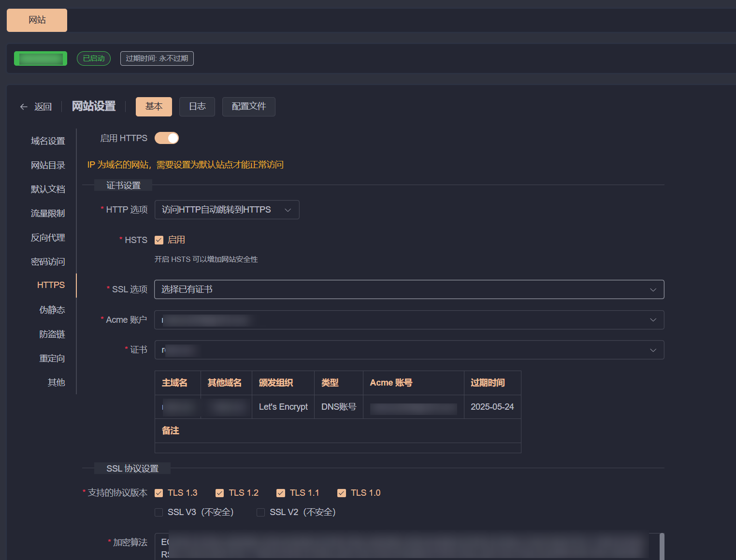Open the Acme account dropdown
Image resolution: width=736 pixels, height=560 pixels.
(x=409, y=320)
